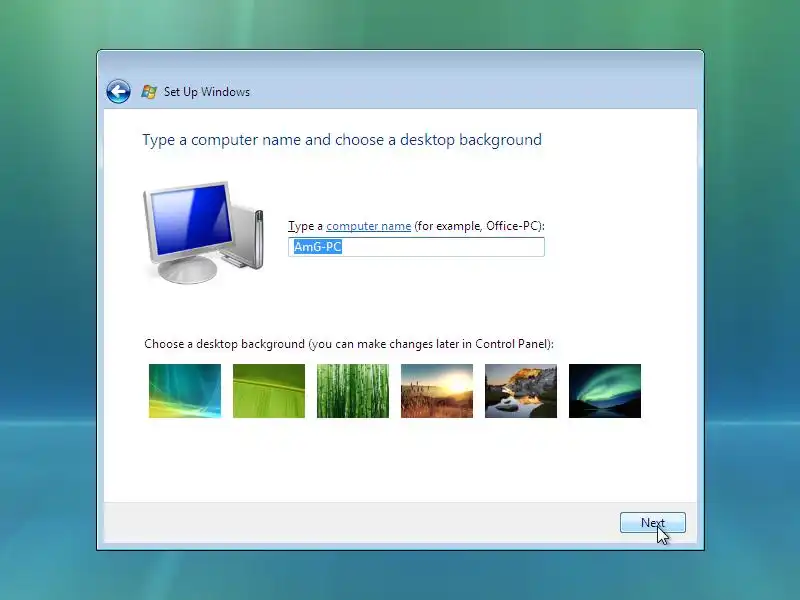Image resolution: width=800 pixels, height=600 pixels.
Task: Click the 'Set Up Windows' title text
Action: 207,92
